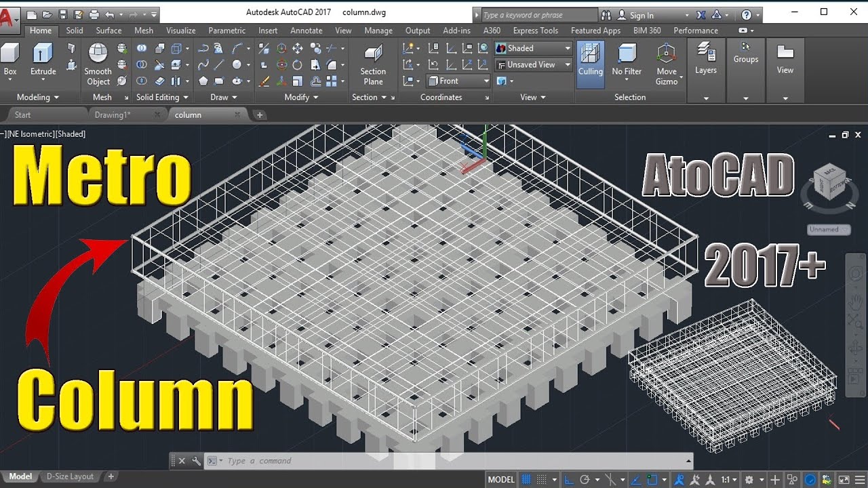
Task: Open the Unsaved View dropdown
Action: [533, 64]
